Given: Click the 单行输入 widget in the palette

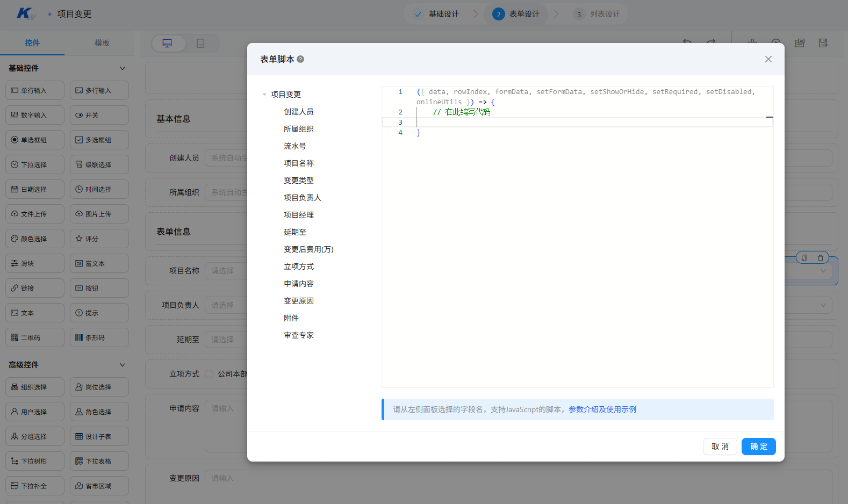Looking at the screenshot, I should pos(35,90).
